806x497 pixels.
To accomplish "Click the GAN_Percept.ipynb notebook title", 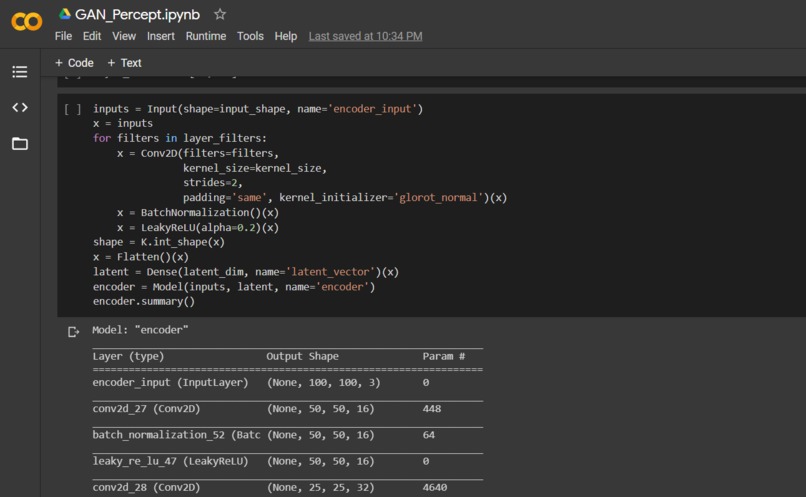I will pyautogui.click(x=137, y=14).
